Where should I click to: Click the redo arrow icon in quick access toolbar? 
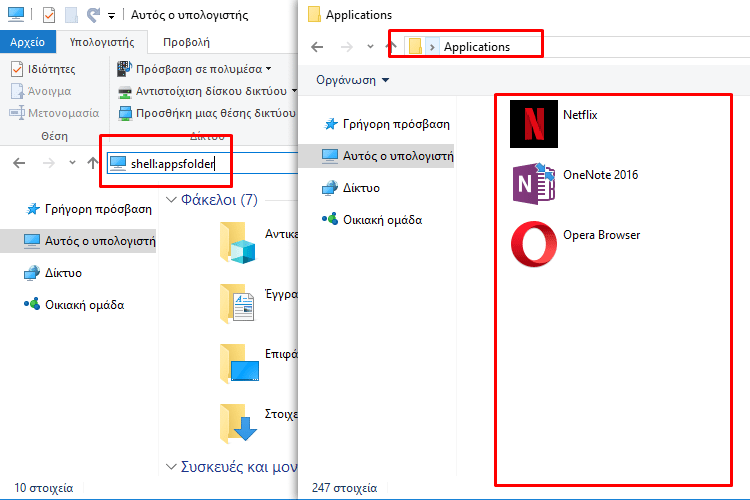click(x=93, y=15)
